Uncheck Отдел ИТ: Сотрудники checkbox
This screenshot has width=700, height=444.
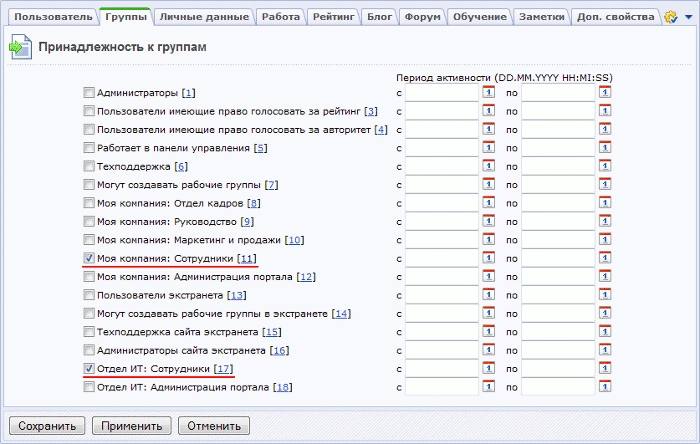click(x=89, y=370)
